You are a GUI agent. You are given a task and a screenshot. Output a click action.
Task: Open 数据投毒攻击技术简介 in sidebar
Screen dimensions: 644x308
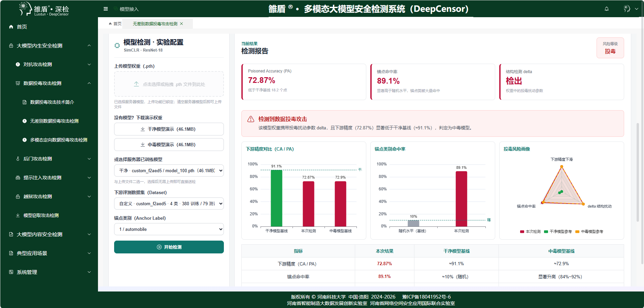[x=52, y=102]
